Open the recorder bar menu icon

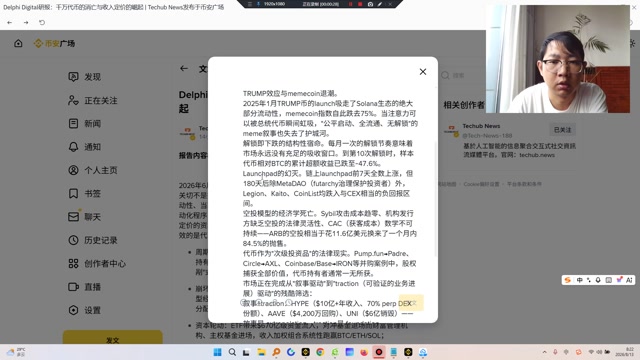click(x=249, y=4)
